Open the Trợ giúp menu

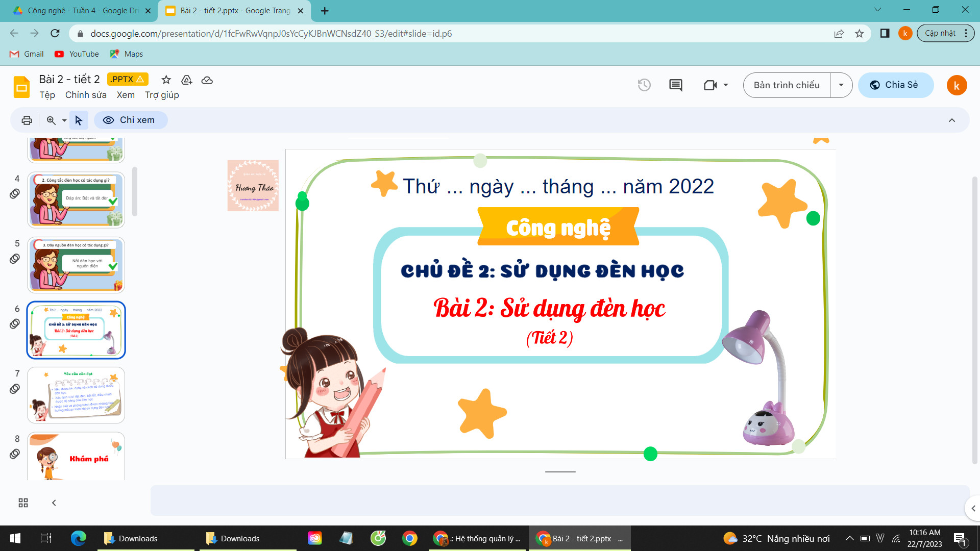click(x=162, y=95)
